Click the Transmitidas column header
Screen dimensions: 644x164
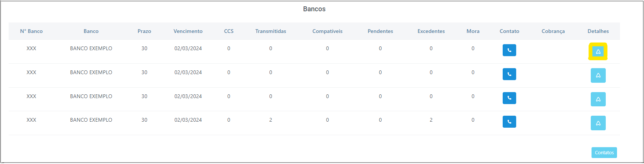pyautogui.click(x=271, y=31)
